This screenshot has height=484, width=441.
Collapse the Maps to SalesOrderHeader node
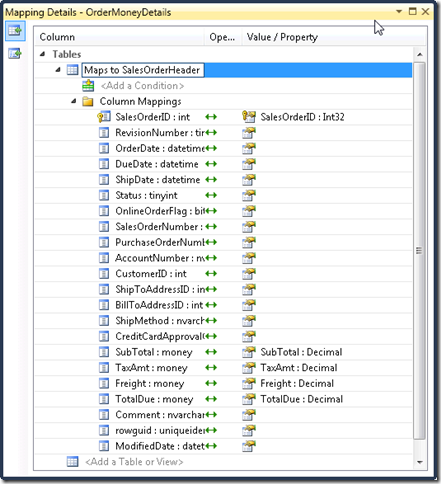(x=58, y=70)
